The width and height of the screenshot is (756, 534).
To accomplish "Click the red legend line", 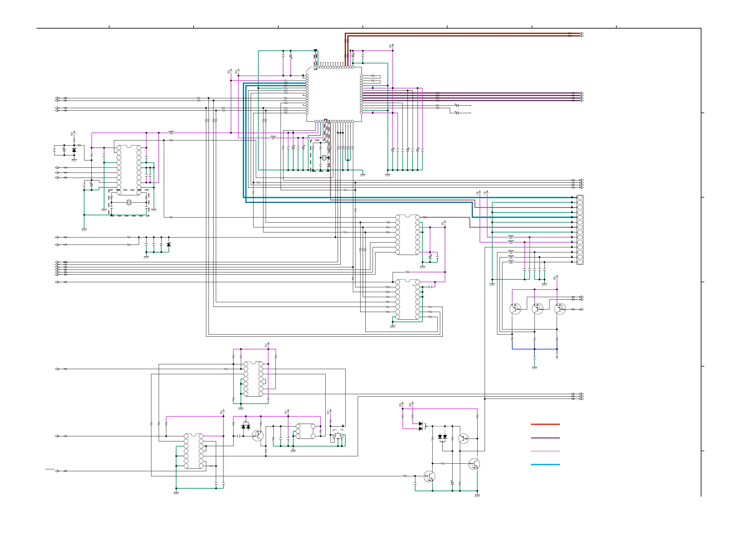I will pyautogui.click(x=545, y=424).
